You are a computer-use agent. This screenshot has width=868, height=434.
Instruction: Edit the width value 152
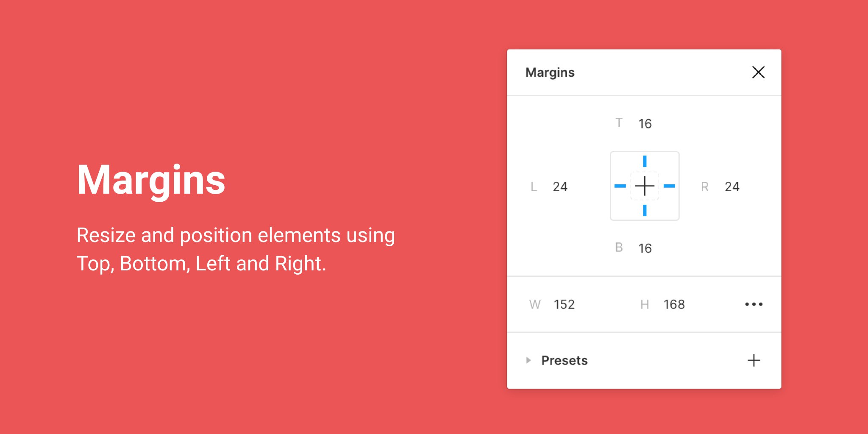click(x=564, y=304)
